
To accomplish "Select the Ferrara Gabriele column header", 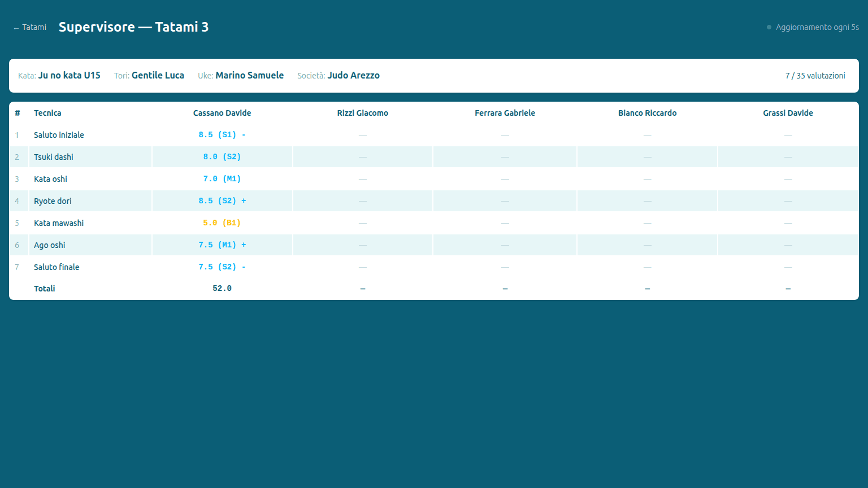I will pos(505,113).
